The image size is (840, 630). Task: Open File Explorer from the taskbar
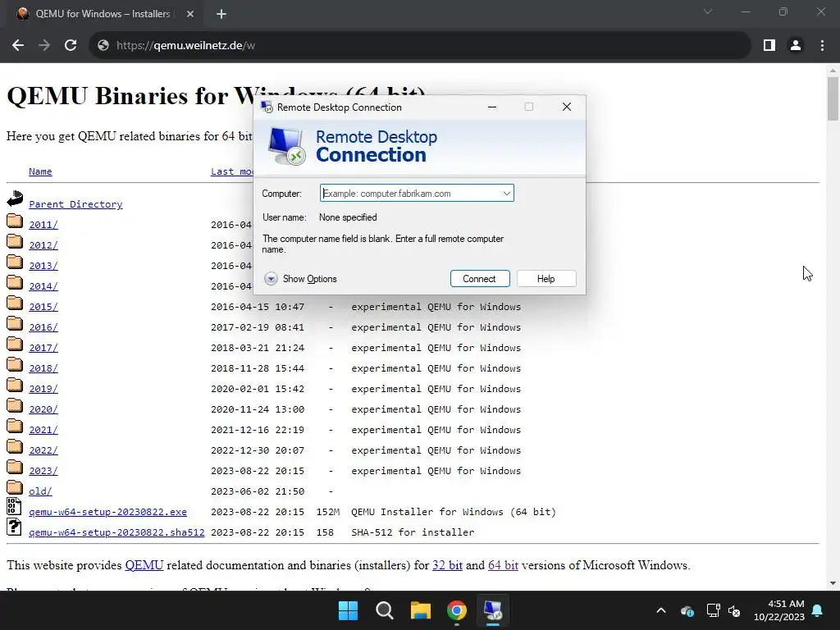(x=421, y=610)
